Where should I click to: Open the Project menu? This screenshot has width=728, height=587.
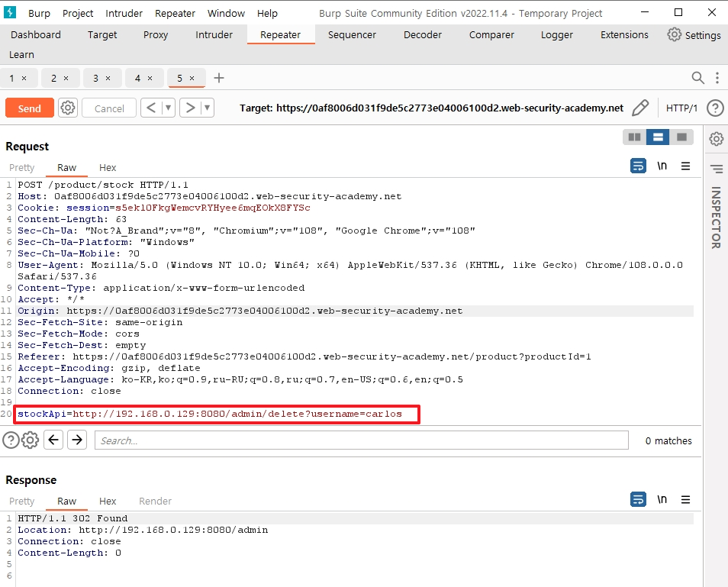pos(78,14)
